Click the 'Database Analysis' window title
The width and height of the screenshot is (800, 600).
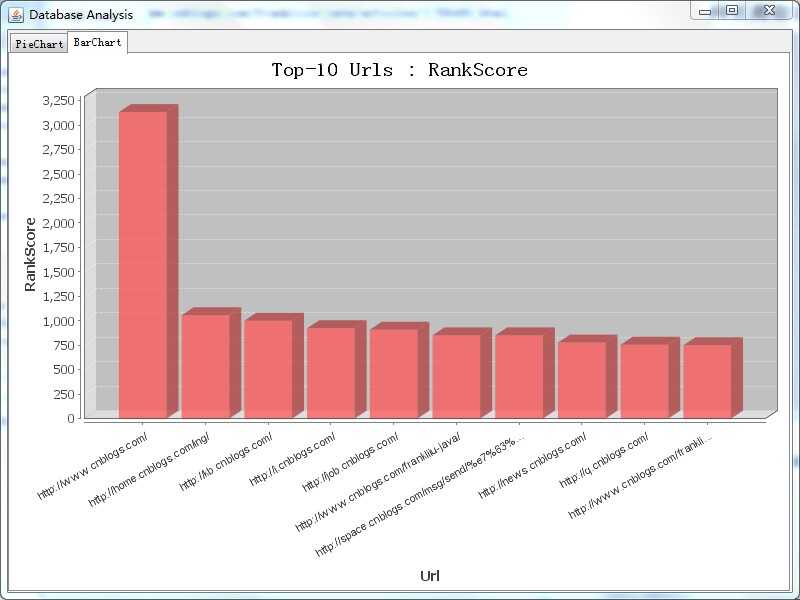81,15
